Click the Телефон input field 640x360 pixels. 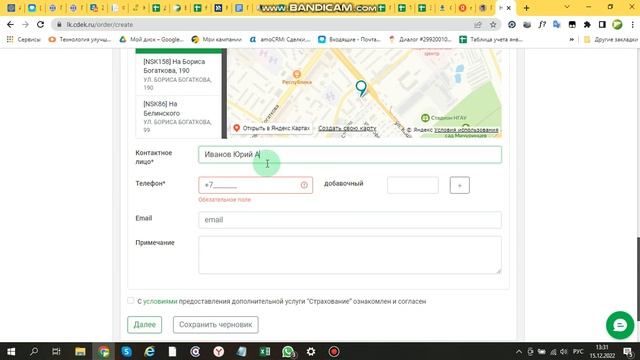click(x=256, y=185)
